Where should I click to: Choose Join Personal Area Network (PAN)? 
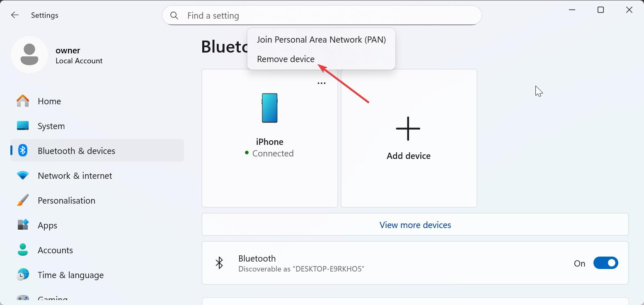point(321,40)
